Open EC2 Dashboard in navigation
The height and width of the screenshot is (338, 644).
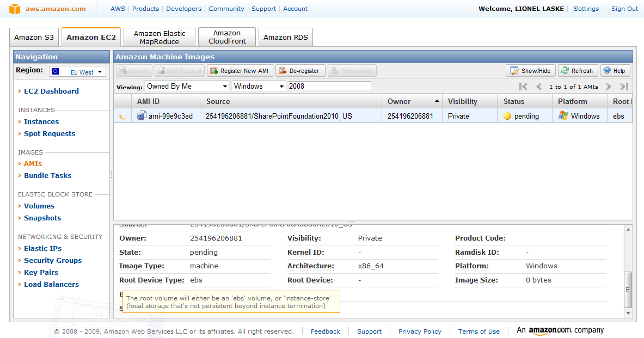tap(51, 91)
